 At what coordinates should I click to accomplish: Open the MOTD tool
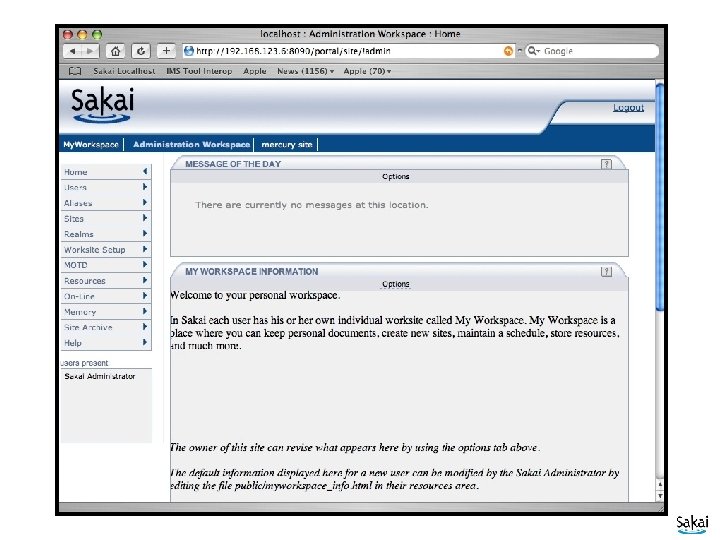tap(106, 265)
